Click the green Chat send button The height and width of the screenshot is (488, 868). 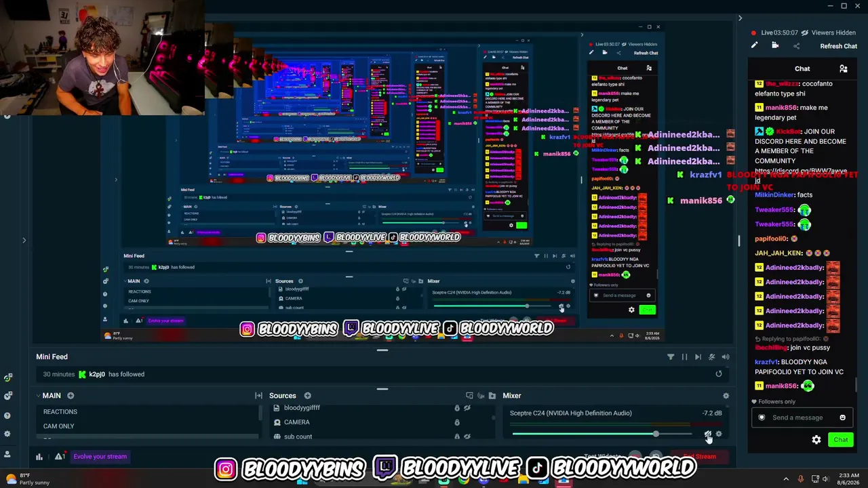[x=840, y=440]
